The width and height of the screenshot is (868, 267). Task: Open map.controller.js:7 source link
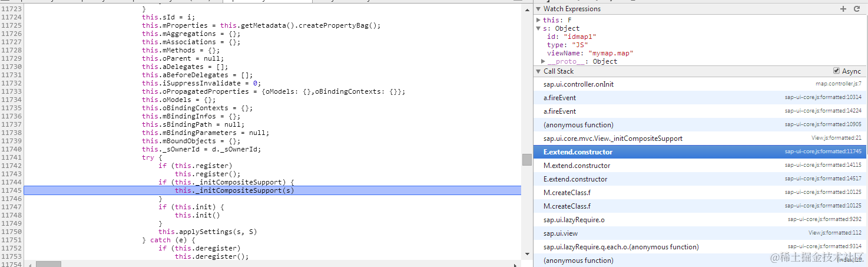point(838,84)
